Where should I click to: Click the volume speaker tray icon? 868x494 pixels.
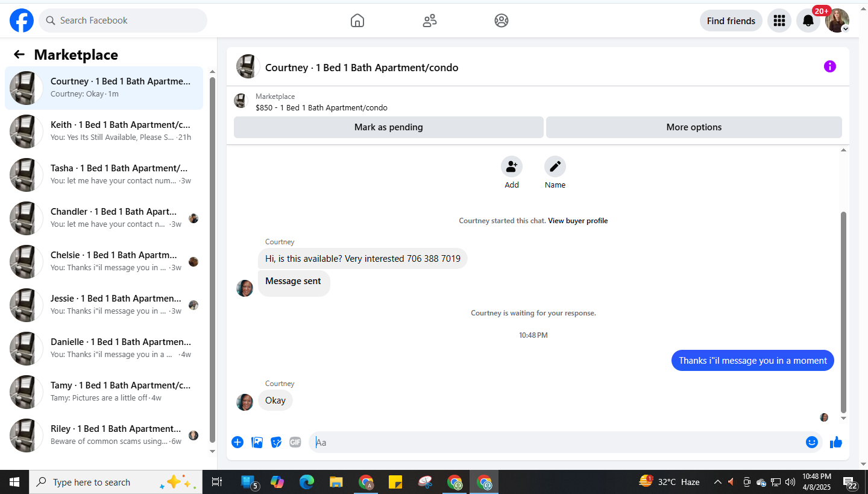point(790,483)
